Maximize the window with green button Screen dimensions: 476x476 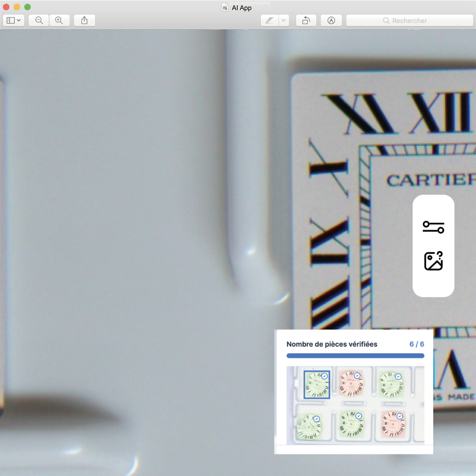point(28,7)
